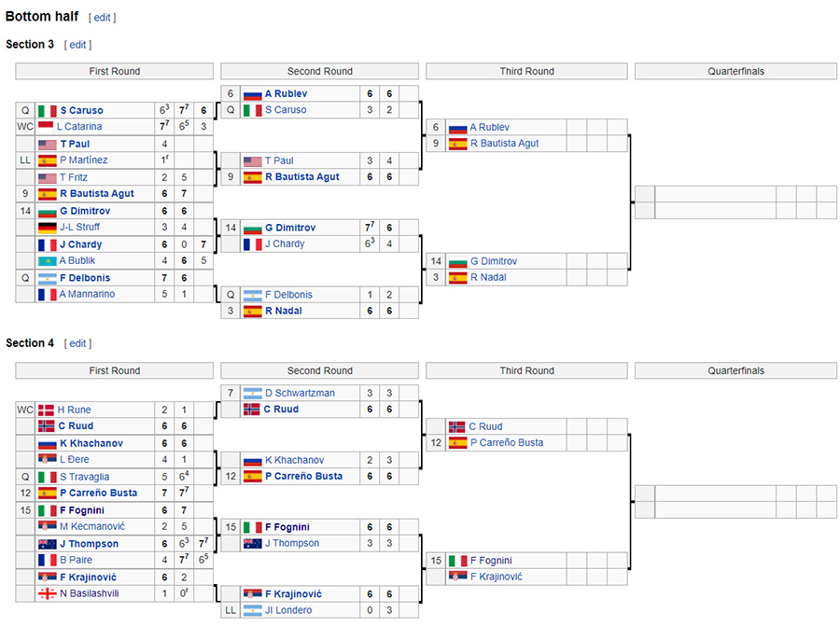Follow the P Carreño Busta link in Third Round
Screen dimensions: 840x626
[x=507, y=443]
